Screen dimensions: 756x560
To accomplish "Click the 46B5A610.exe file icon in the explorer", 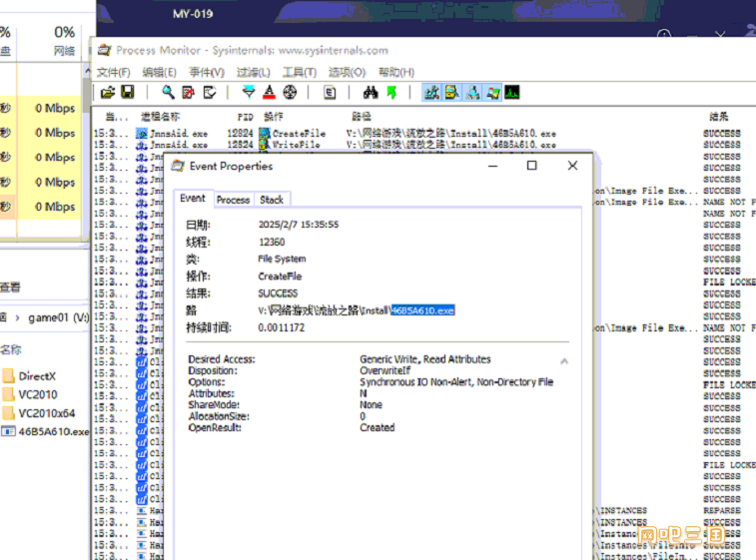I will [8, 431].
